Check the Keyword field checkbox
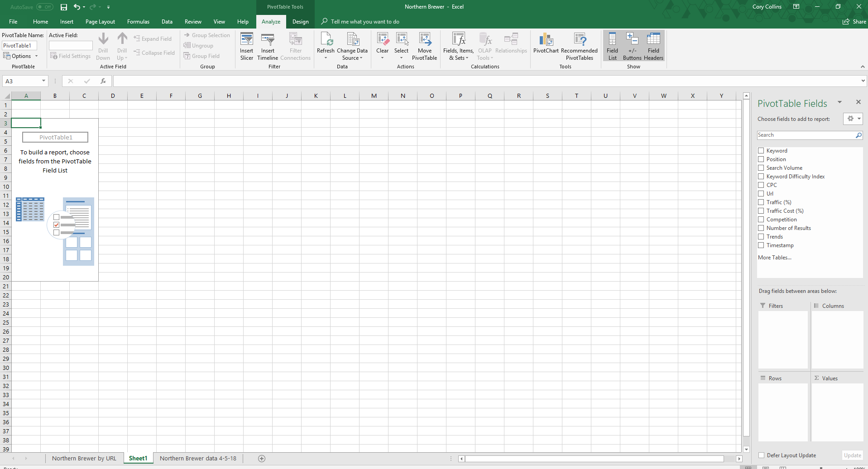Viewport: 868px width, 469px height. click(x=761, y=150)
